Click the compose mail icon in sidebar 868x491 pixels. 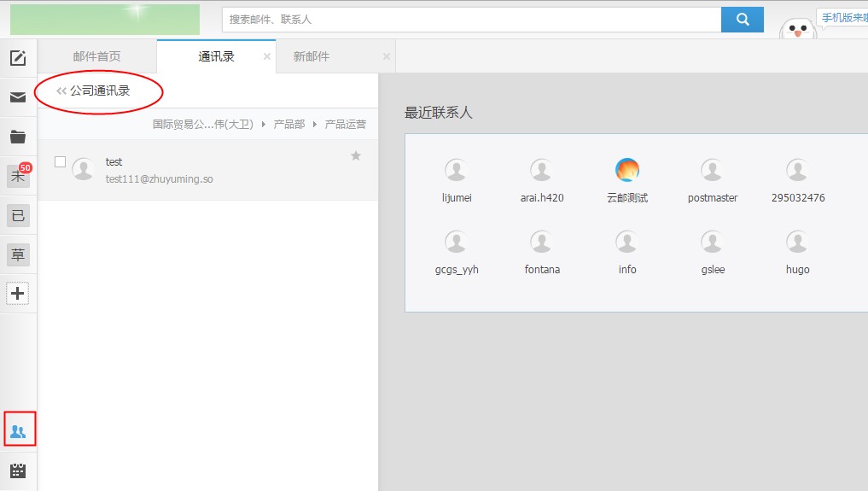click(x=18, y=58)
